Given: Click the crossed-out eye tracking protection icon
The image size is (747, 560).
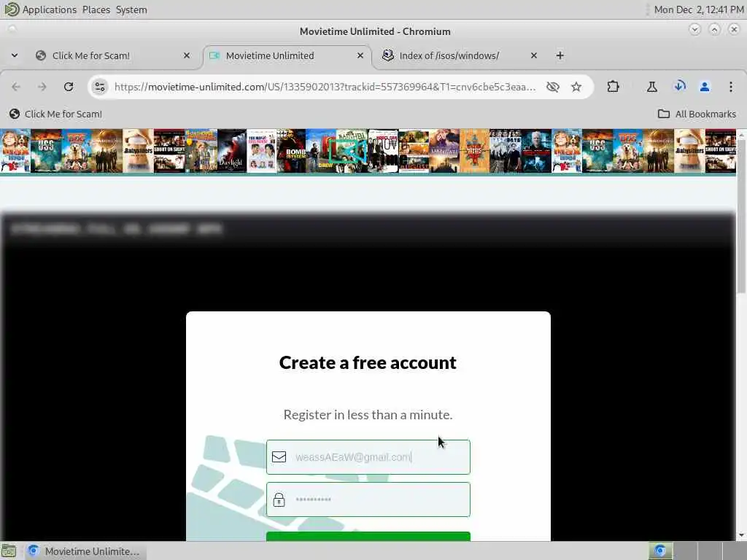Looking at the screenshot, I should [x=553, y=87].
